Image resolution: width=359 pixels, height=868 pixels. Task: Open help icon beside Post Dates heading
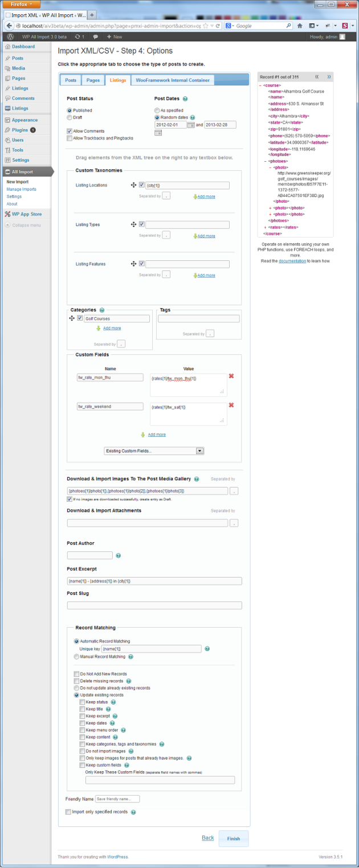185,99
